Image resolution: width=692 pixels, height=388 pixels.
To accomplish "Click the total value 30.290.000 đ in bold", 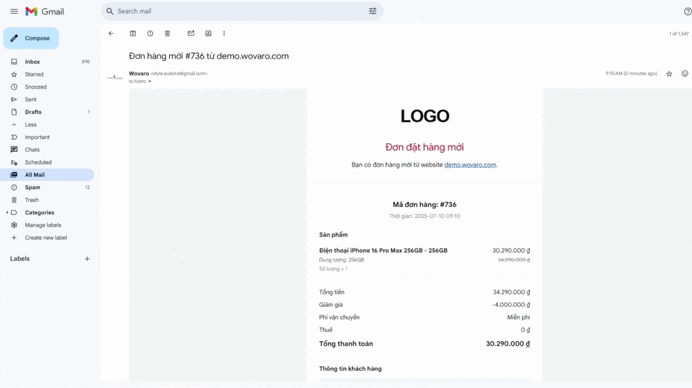I will [508, 343].
